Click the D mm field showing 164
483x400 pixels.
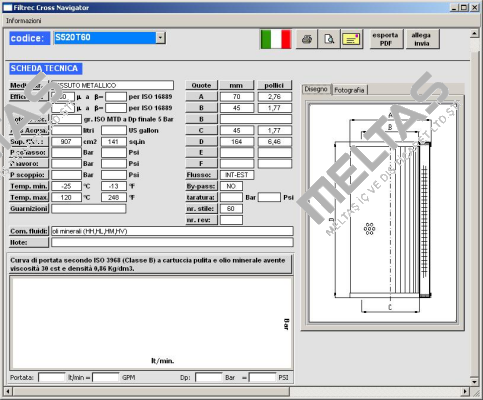[x=237, y=142]
